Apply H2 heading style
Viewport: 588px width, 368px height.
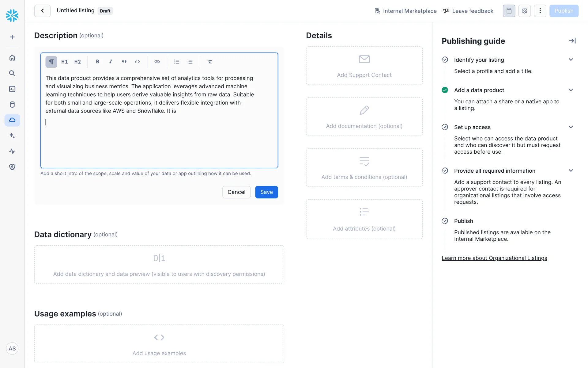[x=77, y=62]
